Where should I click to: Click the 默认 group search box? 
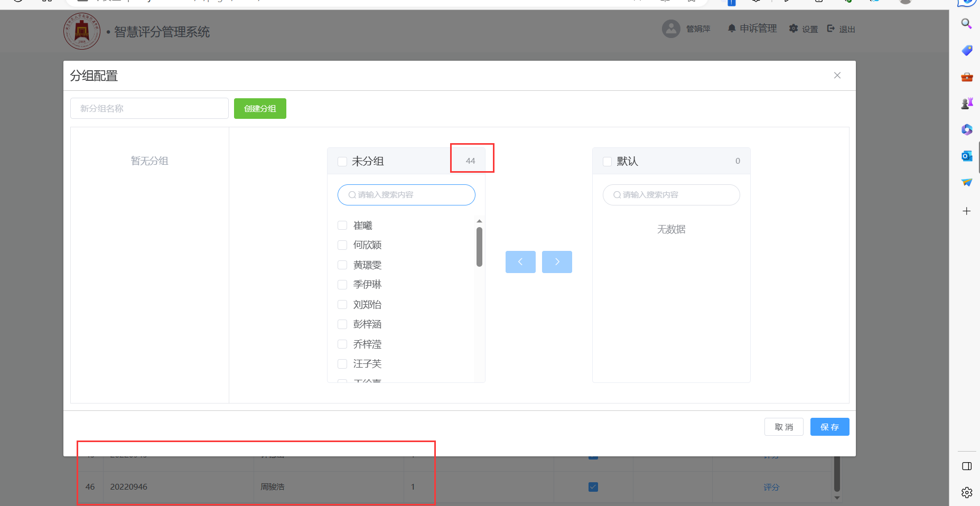pyautogui.click(x=671, y=195)
